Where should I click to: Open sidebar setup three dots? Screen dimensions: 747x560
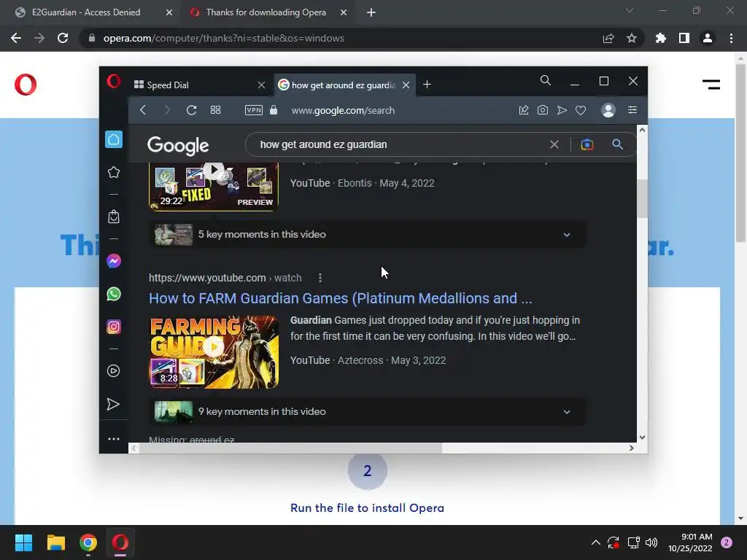click(113, 439)
